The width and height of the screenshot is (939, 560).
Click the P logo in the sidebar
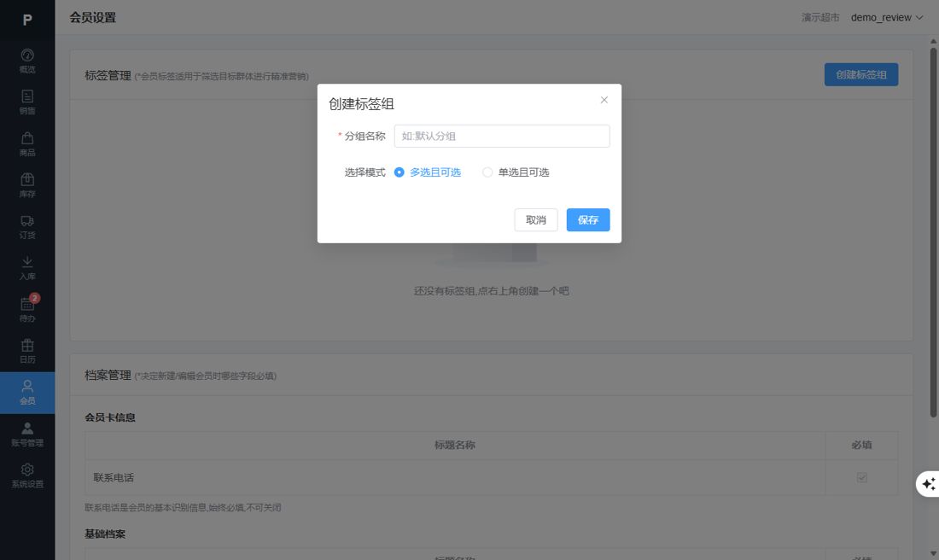(27, 20)
